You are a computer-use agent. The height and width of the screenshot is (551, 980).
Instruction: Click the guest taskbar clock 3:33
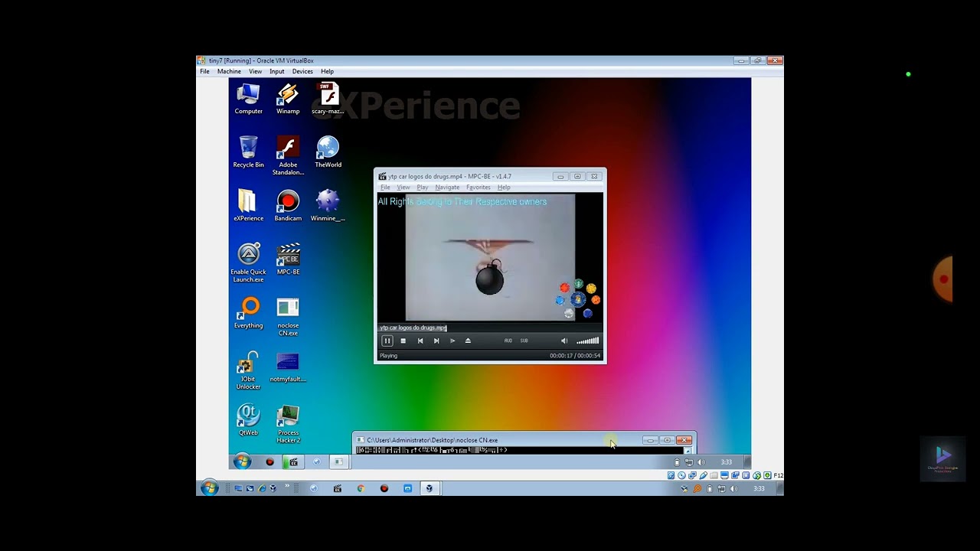click(727, 462)
